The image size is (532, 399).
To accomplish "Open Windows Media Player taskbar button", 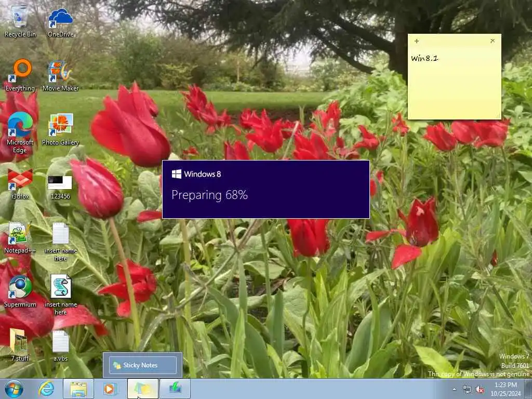I will pos(110,389).
